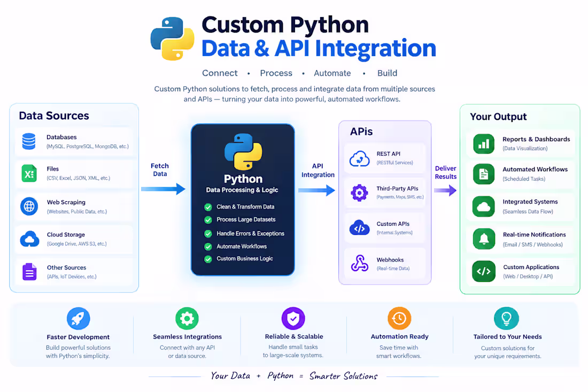Click "(Google Drive, AWS S3, etc.)" text

tap(77, 244)
